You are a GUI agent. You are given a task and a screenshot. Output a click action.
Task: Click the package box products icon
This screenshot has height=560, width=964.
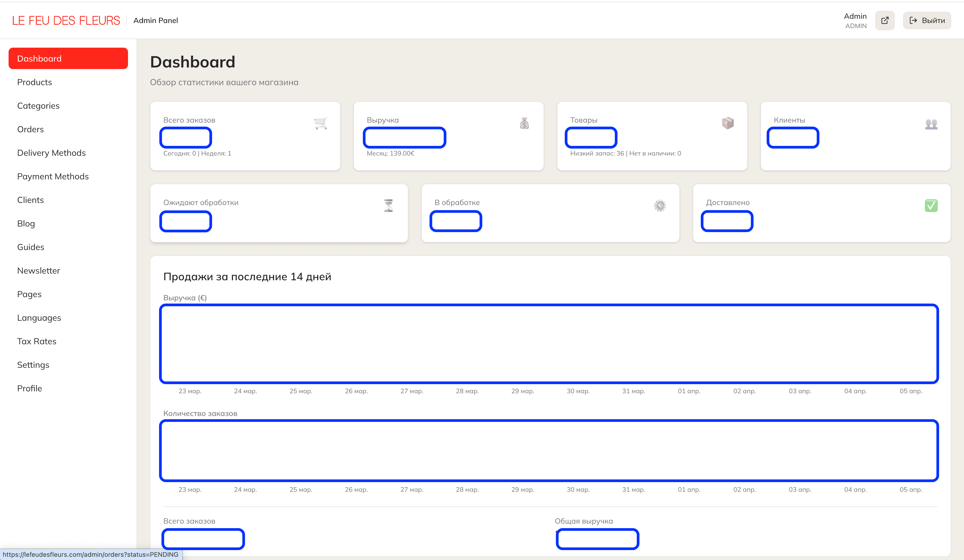pos(728,123)
